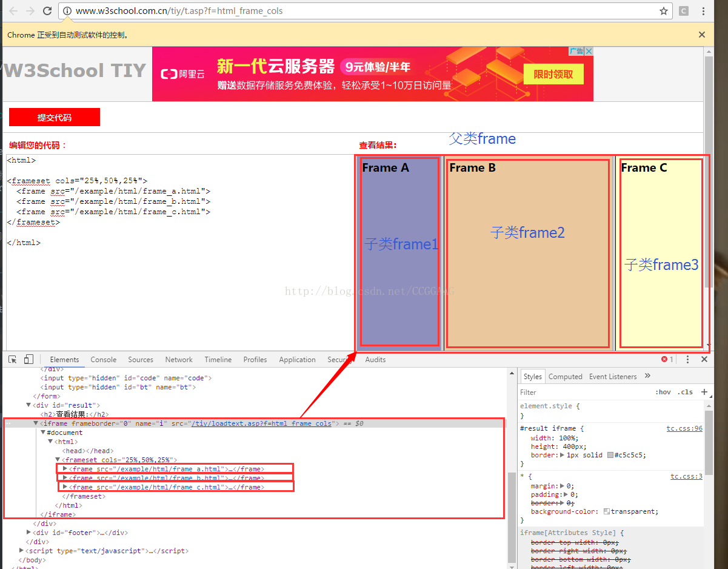Open the Chrome three-dot menu
728x569 pixels.
(703, 11)
